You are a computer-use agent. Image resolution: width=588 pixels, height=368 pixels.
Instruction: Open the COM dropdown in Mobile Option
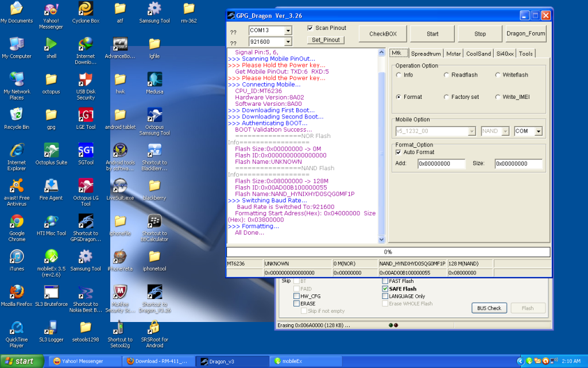(x=539, y=131)
